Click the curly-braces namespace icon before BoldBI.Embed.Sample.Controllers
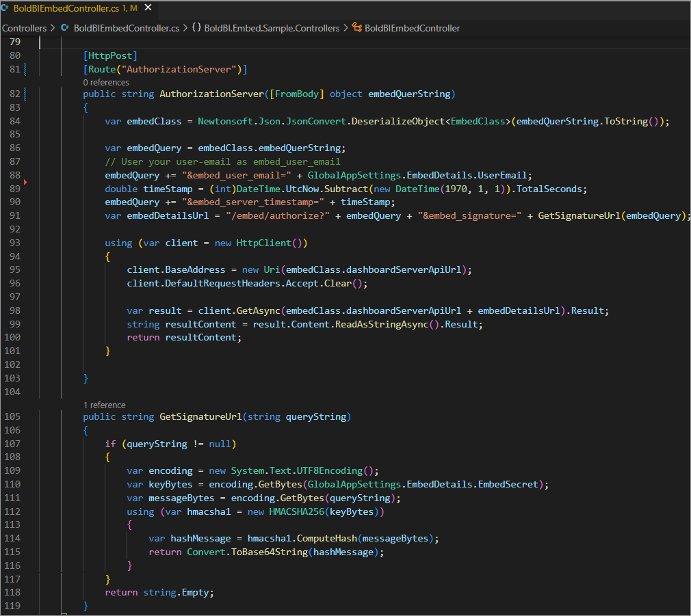This screenshot has height=616, width=691. pyautogui.click(x=198, y=28)
